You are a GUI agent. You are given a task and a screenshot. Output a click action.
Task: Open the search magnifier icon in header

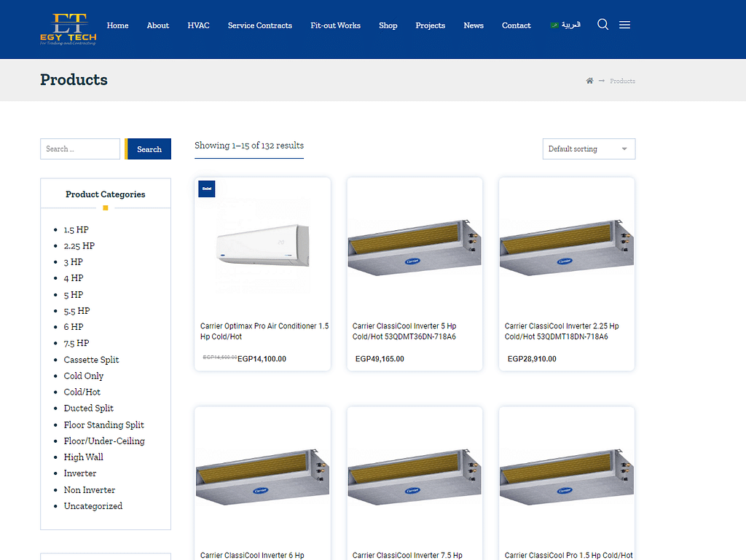point(602,25)
